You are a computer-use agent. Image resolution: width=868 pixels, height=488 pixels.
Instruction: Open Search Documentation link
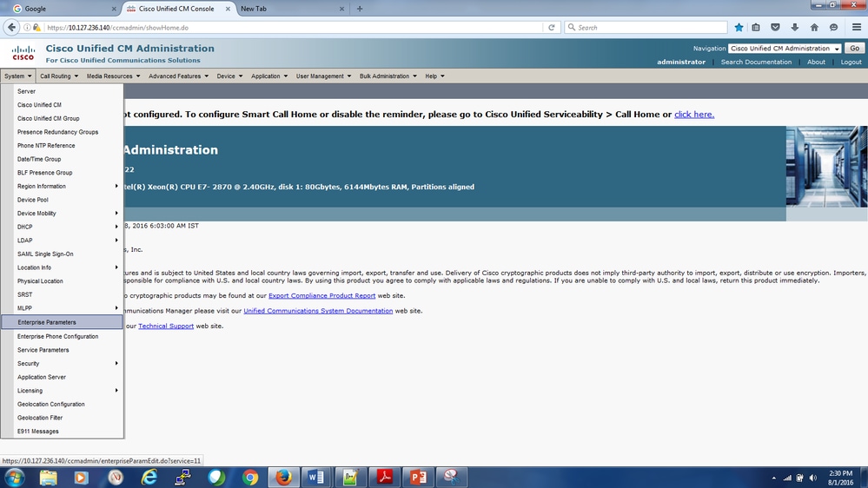[x=756, y=62]
